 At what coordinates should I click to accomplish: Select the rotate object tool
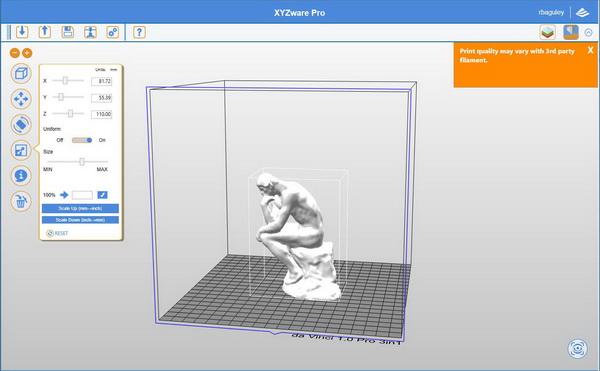21,125
